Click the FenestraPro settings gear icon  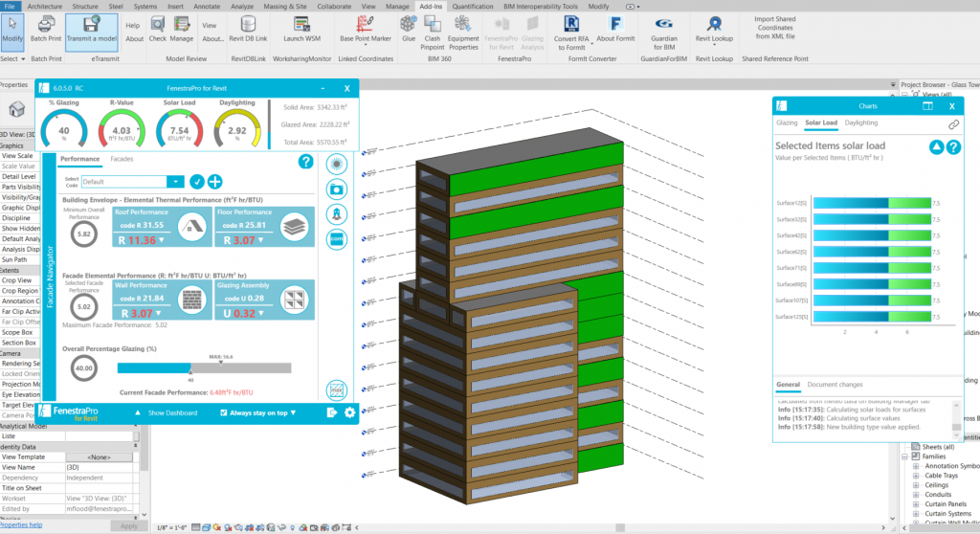pyautogui.click(x=349, y=412)
